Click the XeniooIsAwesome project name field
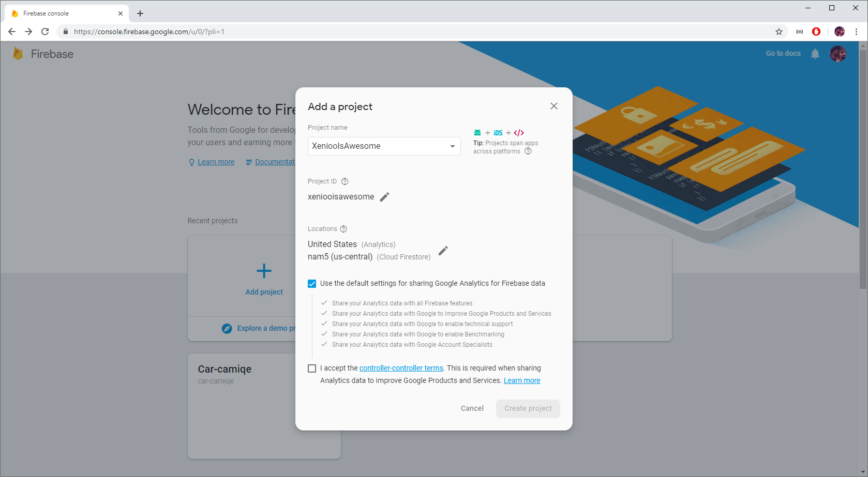Image resolution: width=868 pixels, height=477 pixels. [x=384, y=146]
